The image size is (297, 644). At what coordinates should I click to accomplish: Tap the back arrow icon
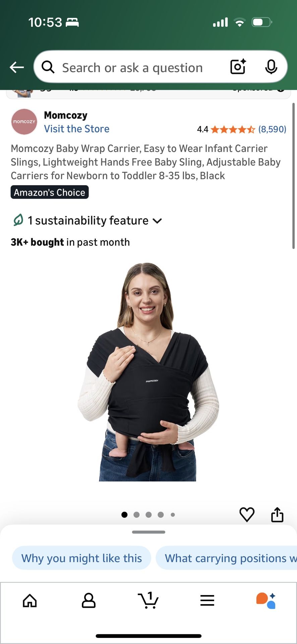(x=17, y=67)
